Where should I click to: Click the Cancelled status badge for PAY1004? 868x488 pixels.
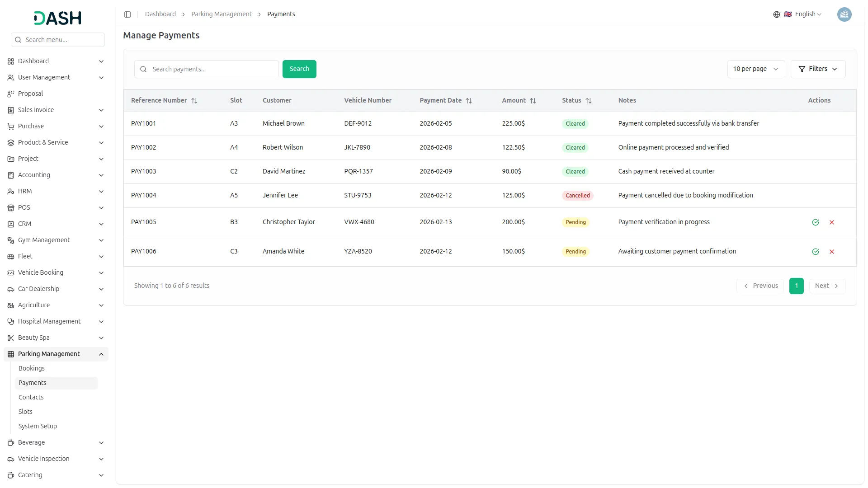tap(577, 196)
